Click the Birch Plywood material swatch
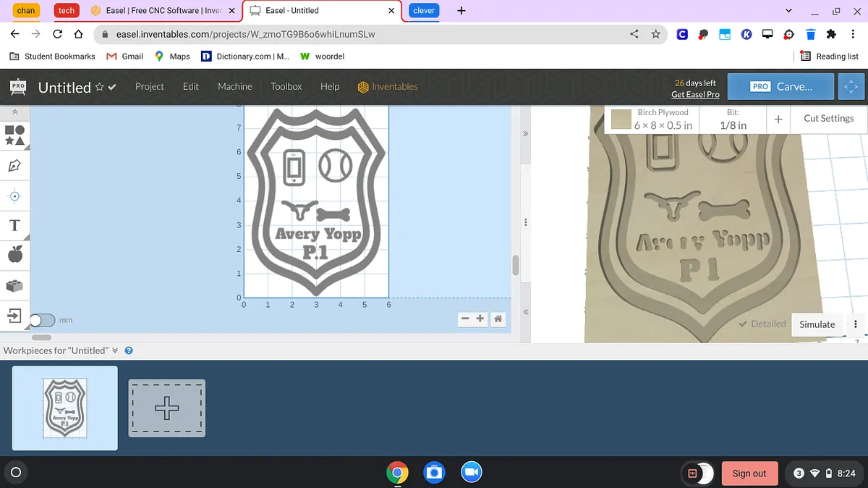Image resolution: width=868 pixels, height=488 pixels. [x=621, y=119]
